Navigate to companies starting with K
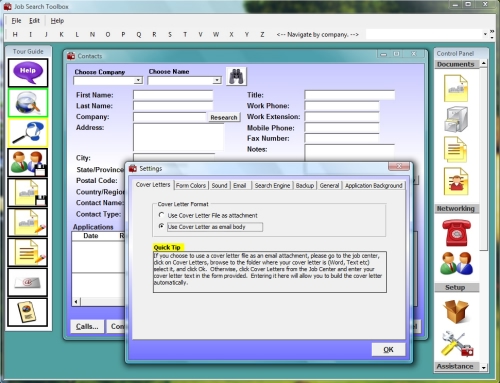 click(62, 34)
